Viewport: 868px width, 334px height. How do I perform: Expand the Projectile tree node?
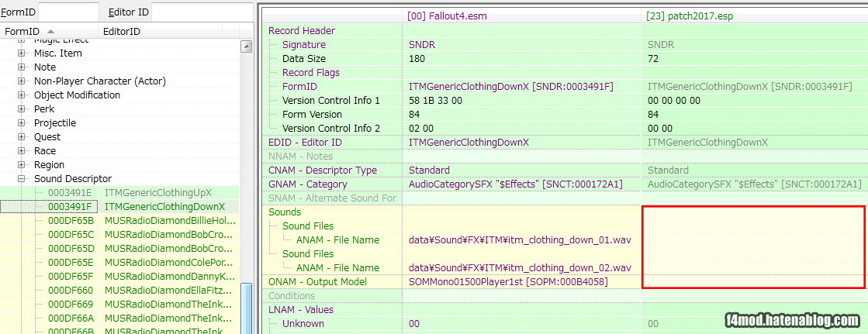click(22, 122)
